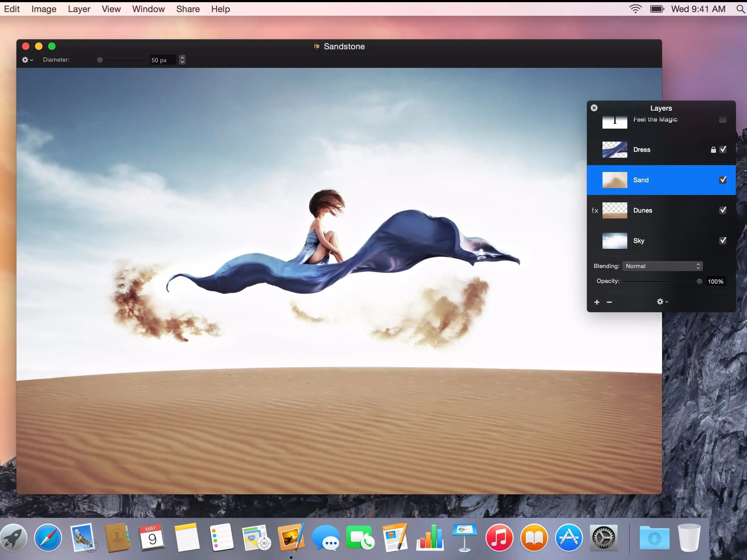Open Spotlight search in menu bar
This screenshot has width=747, height=560.
coord(740,9)
